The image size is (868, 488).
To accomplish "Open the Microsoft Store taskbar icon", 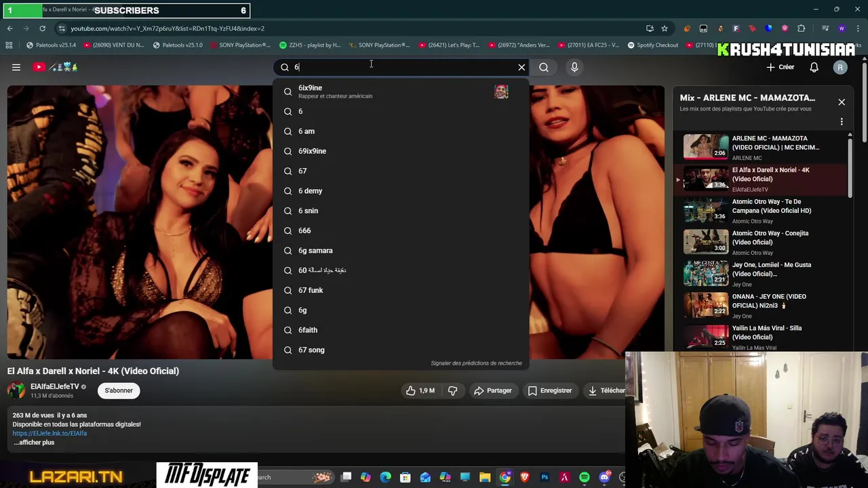I will (406, 477).
